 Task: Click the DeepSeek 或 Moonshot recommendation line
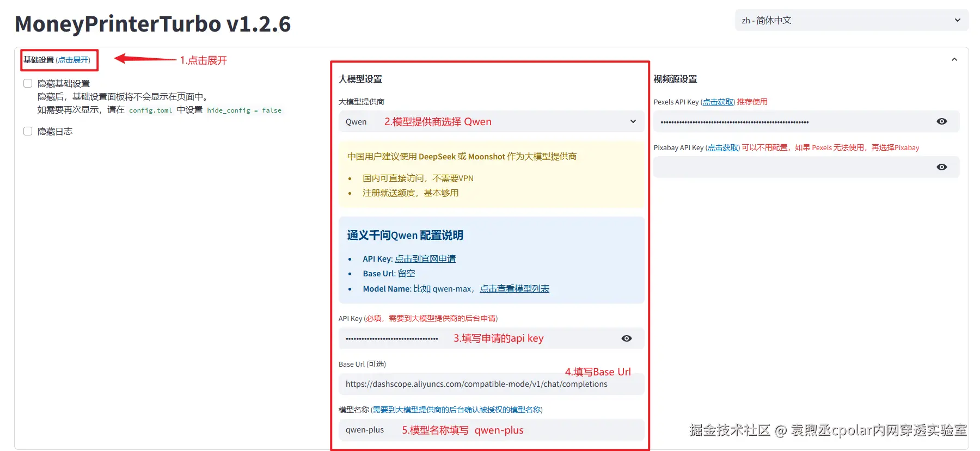pyautogui.click(x=462, y=157)
